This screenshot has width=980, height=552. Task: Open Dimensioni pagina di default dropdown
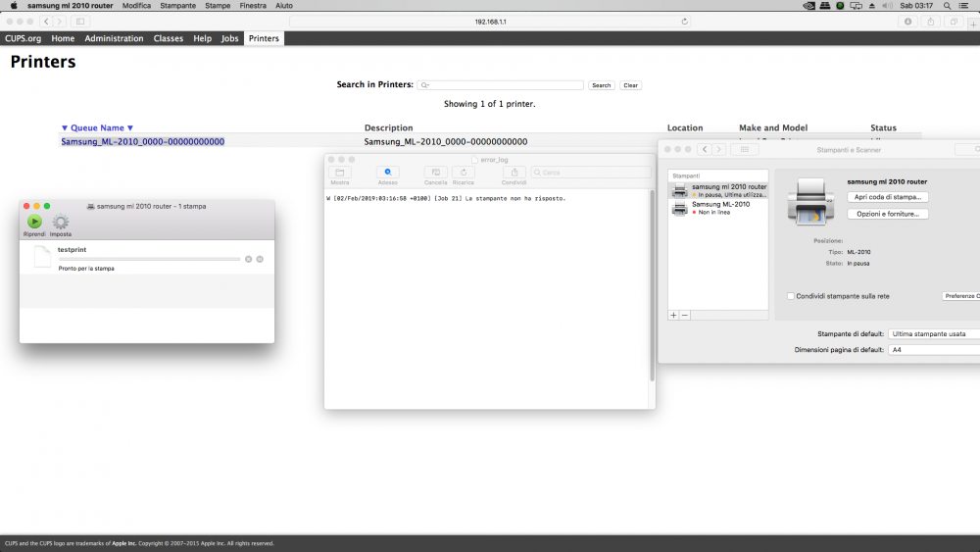934,350
